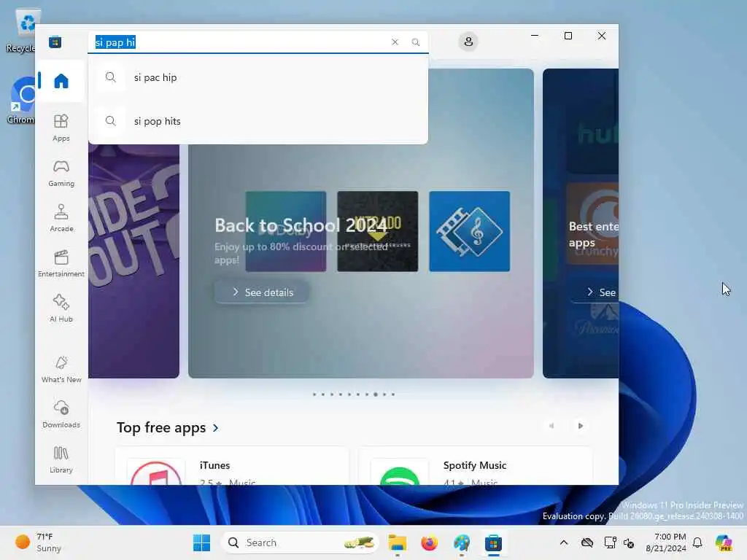Expand the Top free apps section

point(168,427)
